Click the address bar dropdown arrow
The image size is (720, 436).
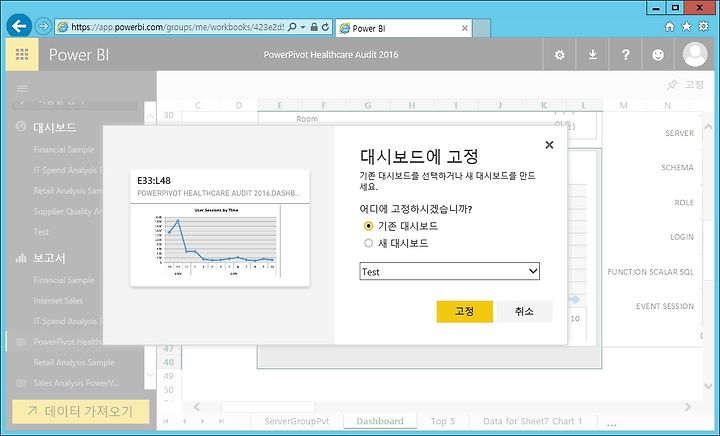pos(303,27)
